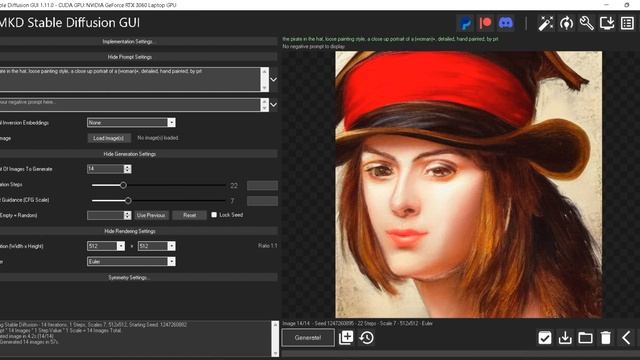The width and height of the screenshot is (640, 360).
Task: Click the 'Image 14/14 - Seed' status line
Action: click(x=358, y=324)
